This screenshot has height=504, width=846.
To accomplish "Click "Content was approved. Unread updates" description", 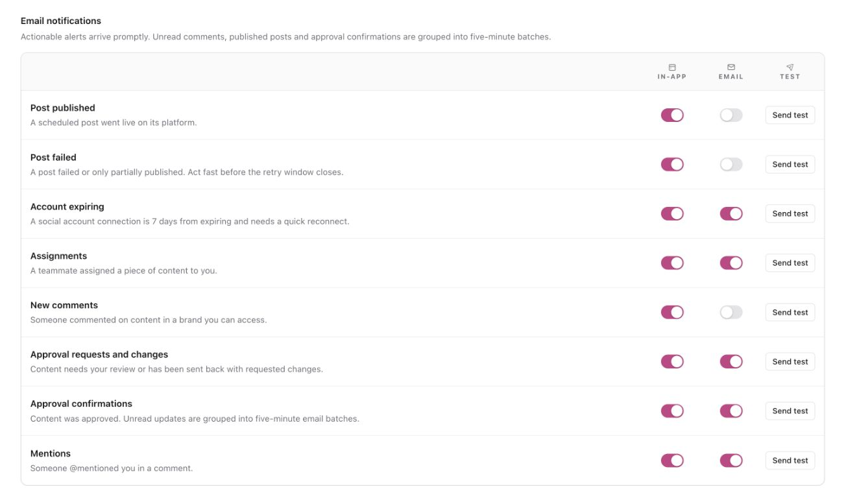I will pyautogui.click(x=195, y=418).
